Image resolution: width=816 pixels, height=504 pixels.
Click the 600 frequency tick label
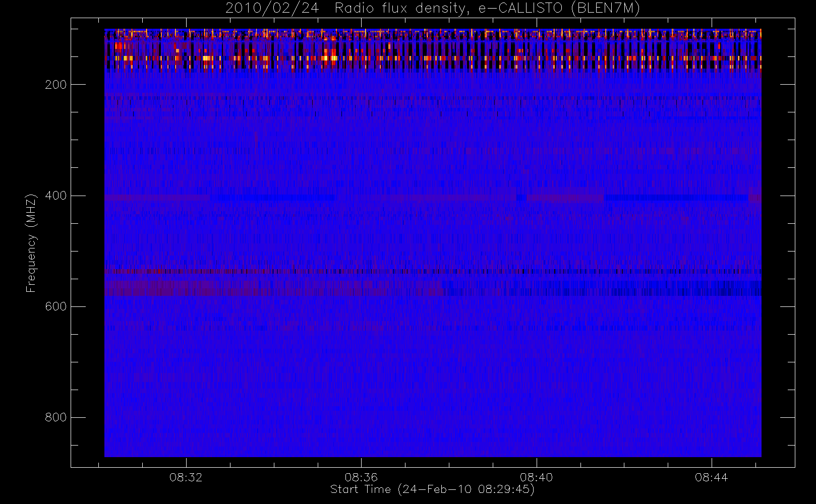point(56,306)
